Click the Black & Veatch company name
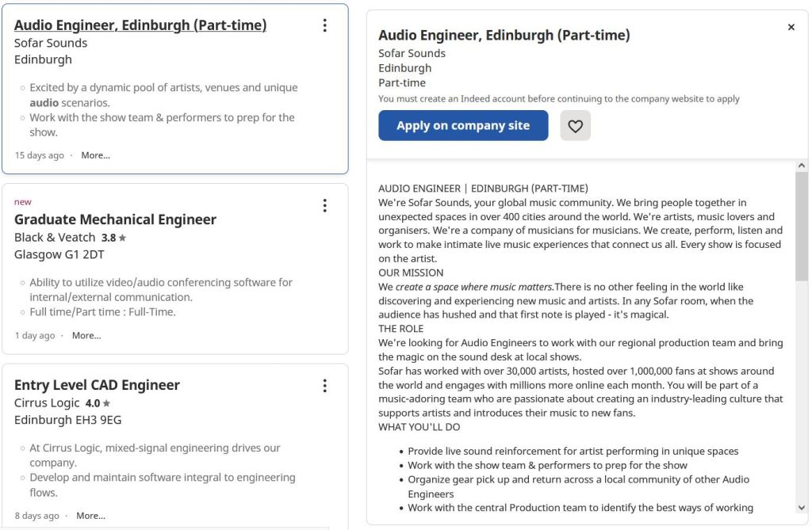This screenshot has height=530, width=812. [x=54, y=238]
